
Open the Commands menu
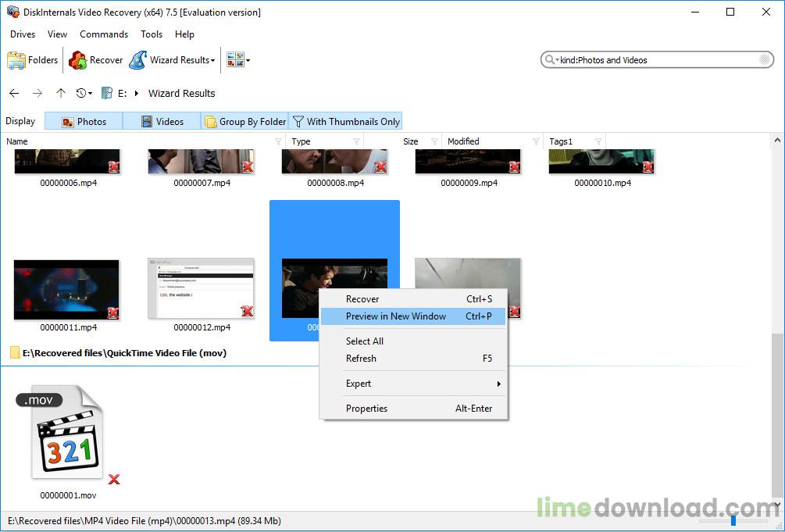click(x=104, y=34)
